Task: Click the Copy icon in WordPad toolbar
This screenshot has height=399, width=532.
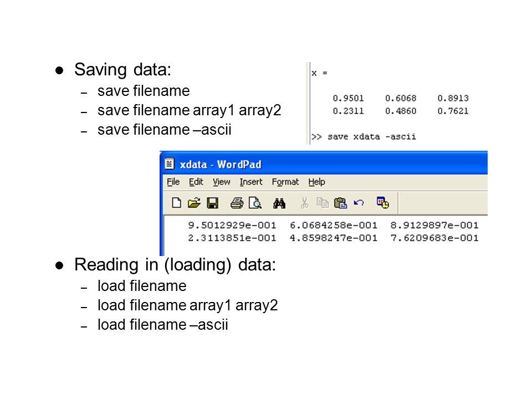Action: tap(323, 203)
